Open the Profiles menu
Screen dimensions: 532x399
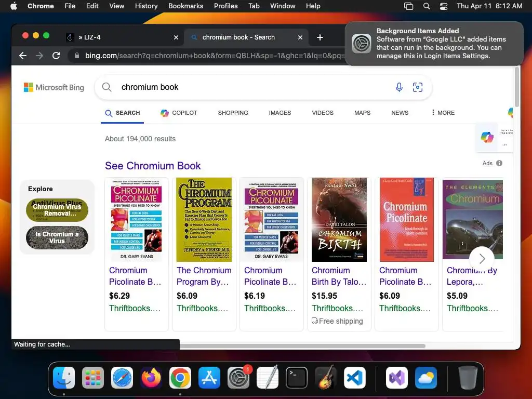tap(225, 6)
